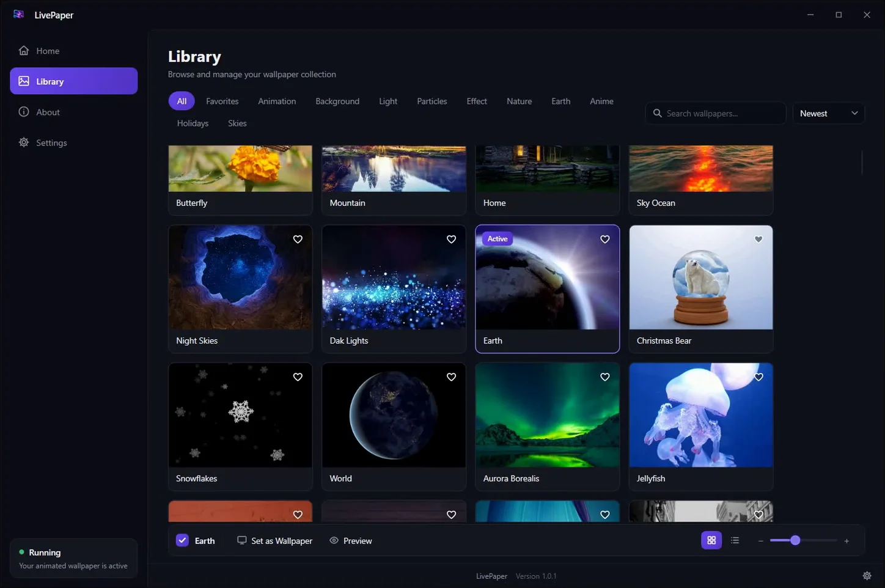Filter by Nature category

point(519,101)
